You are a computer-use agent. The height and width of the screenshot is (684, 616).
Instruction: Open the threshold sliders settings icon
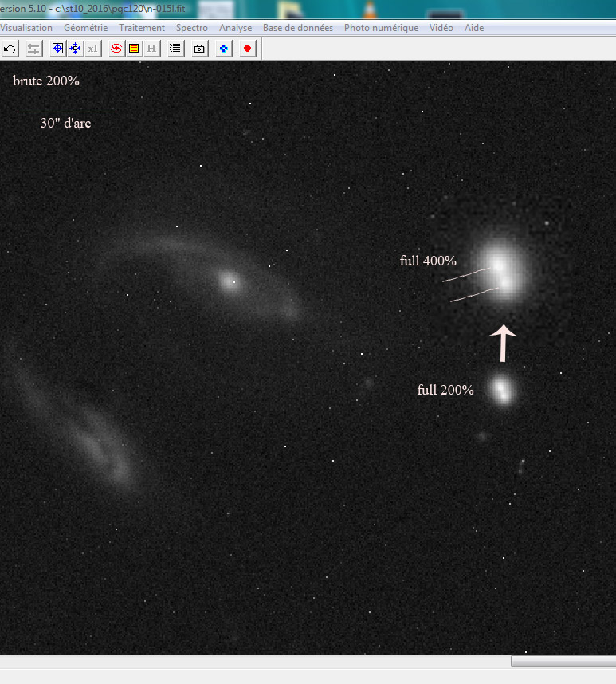point(33,49)
